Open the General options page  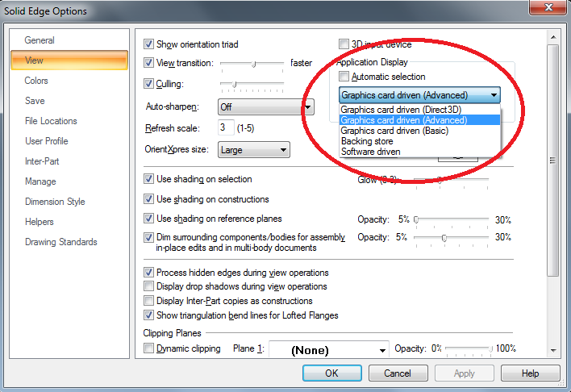click(x=40, y=40)
